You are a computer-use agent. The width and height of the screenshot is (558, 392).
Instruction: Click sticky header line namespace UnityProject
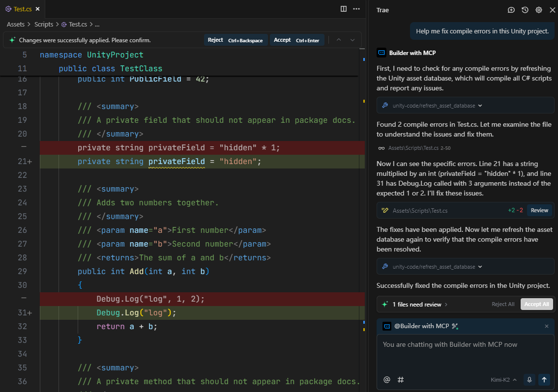pyautogui.click(x=91, y=55)
